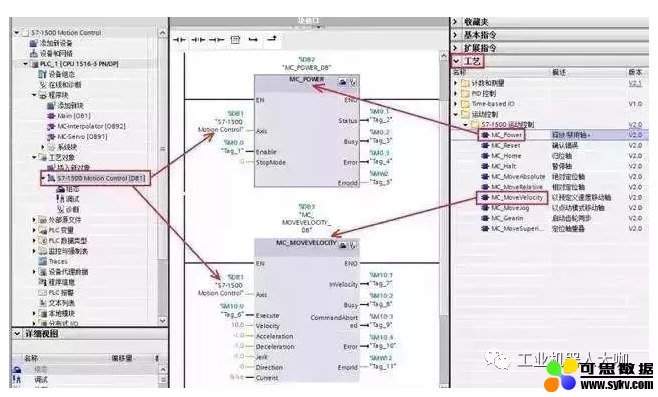Image resolution: width=658 pixels, height=397 pixels.
Task: Select the MC_Power instruction icon
Action: (485, 135)
